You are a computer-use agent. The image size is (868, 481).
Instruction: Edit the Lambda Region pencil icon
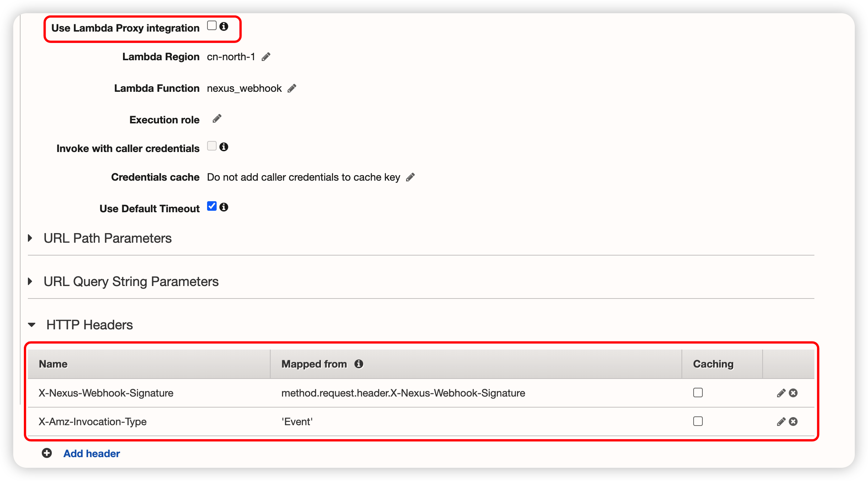click(266, 57)
